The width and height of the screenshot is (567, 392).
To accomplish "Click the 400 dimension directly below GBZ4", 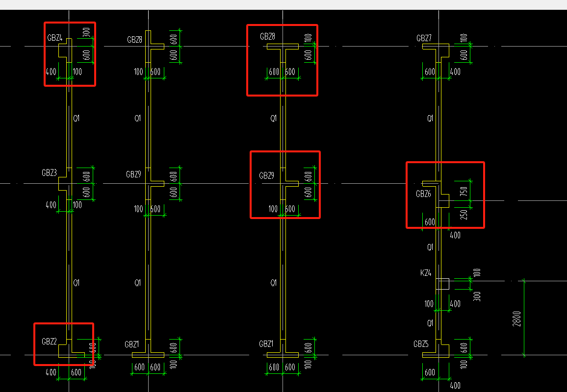I will click(51, 72).
